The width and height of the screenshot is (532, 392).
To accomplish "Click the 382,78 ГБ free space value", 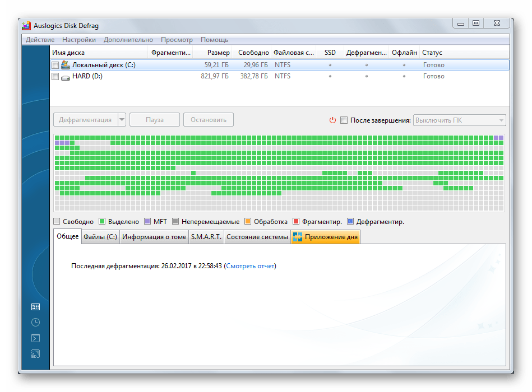I will click(x=254, y=76).
